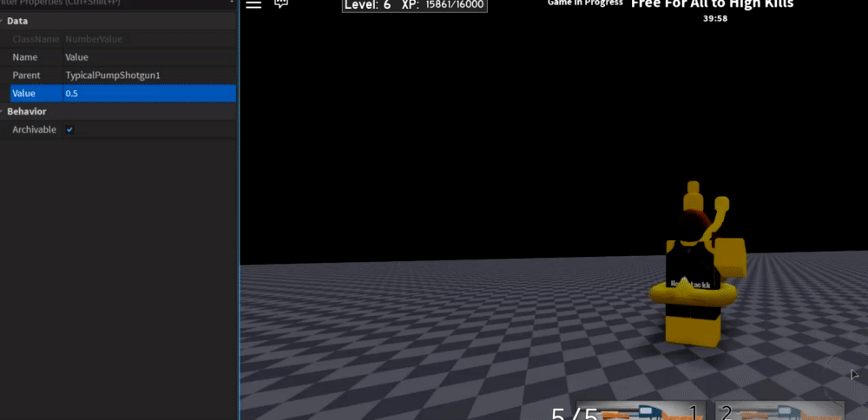Click the Level 6 XP progress box

[x=415, y=5]
